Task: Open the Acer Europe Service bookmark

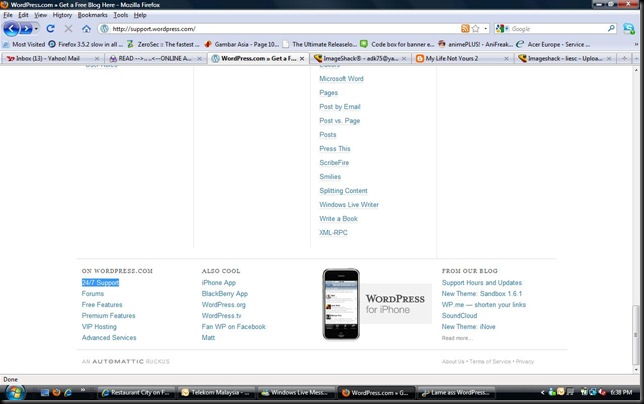Action: click(553, 44)
